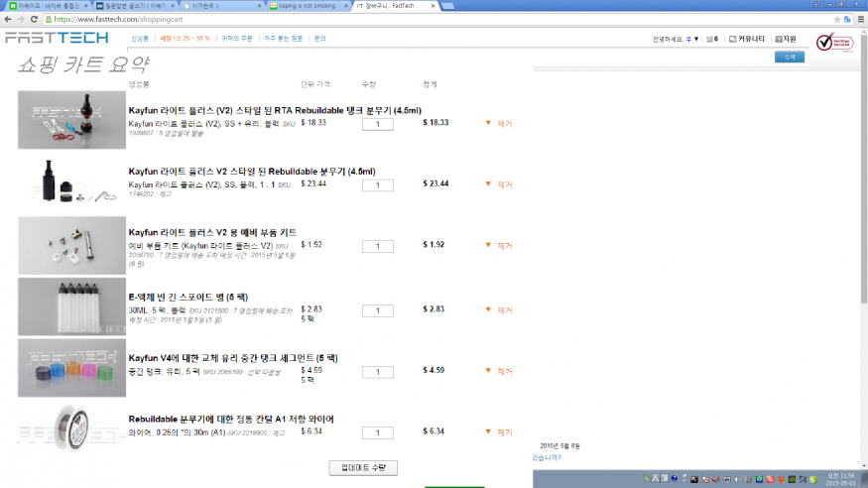868x488 pixels.
Task: Click the blue-green sync tray icon
Action: tap(759, 479)
